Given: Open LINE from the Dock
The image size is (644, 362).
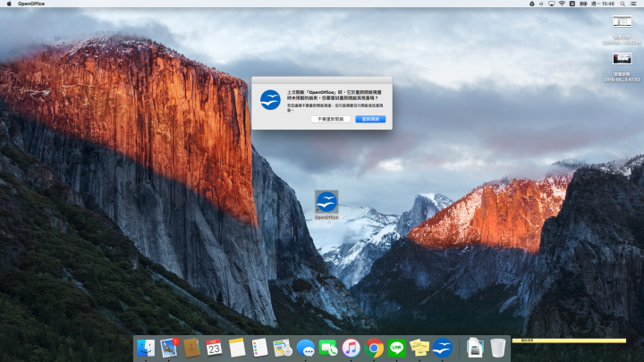Looking at the screenshot, I should tap(396, 348).
